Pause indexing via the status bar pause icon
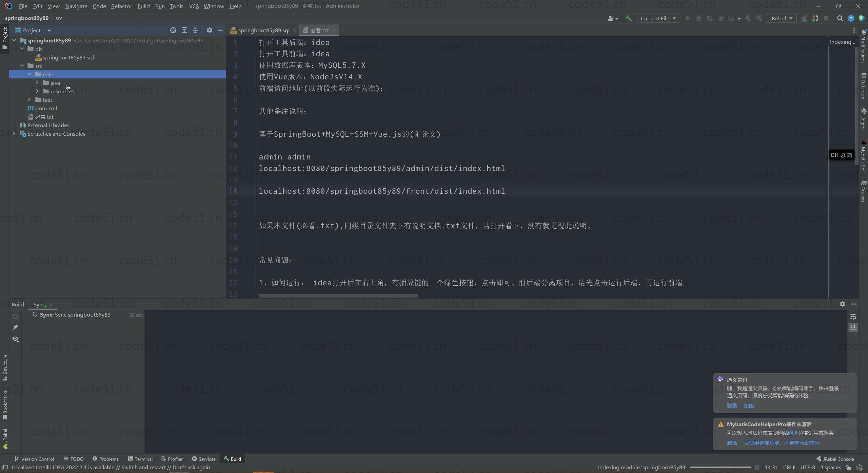This screenshot has height=473, width=868. [756, 467]
